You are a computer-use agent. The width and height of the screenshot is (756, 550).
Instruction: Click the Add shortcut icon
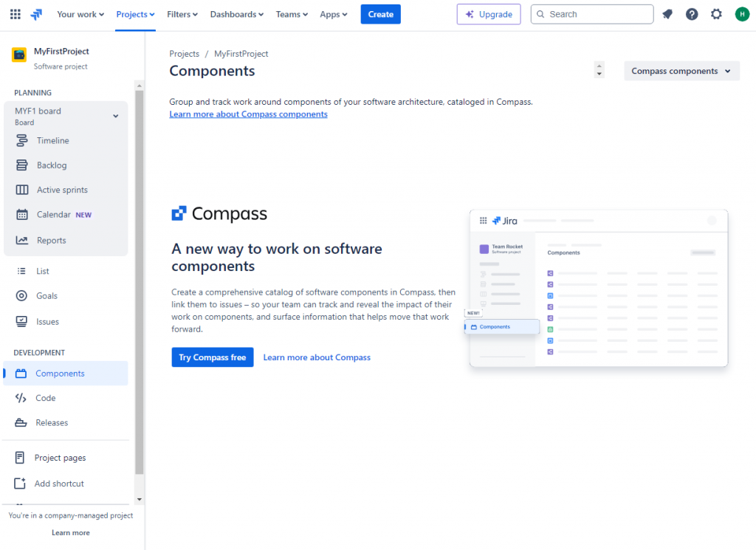[20, 484]
